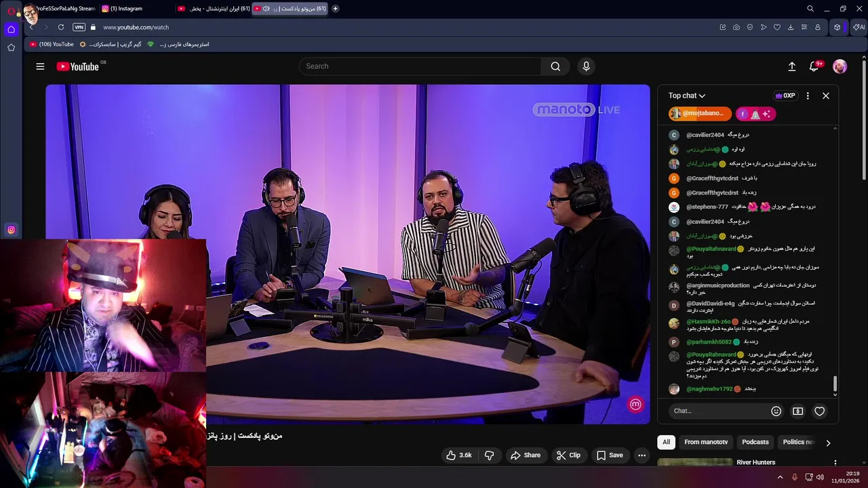Select the From manototv chip
Viewport: 868px width, 488px height.
pos(706,442)
